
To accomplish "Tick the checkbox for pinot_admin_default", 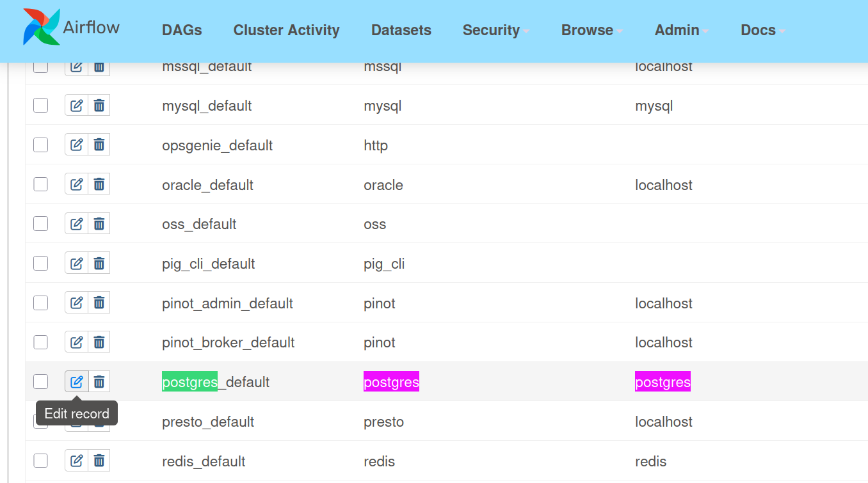I will 41,303.
